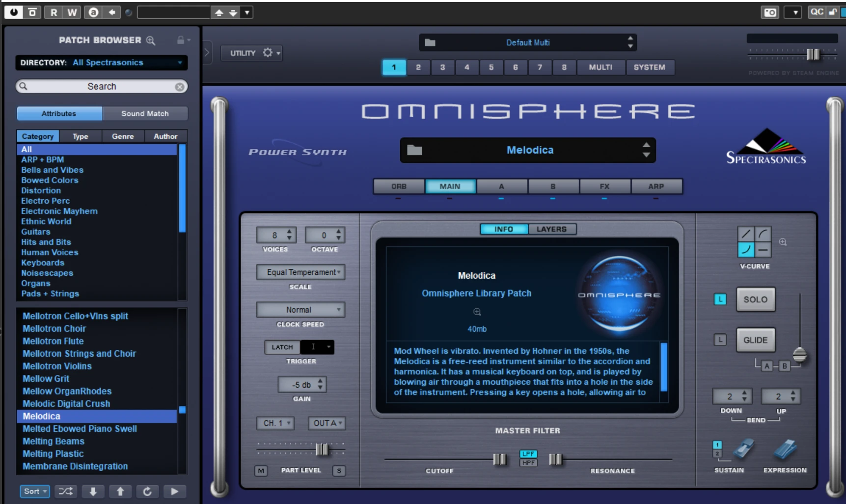Open the CH. 1 MIDI channel dropdown
Image resolution: width=846 pixels, height=504 pixels.
[x=275, y=423]
